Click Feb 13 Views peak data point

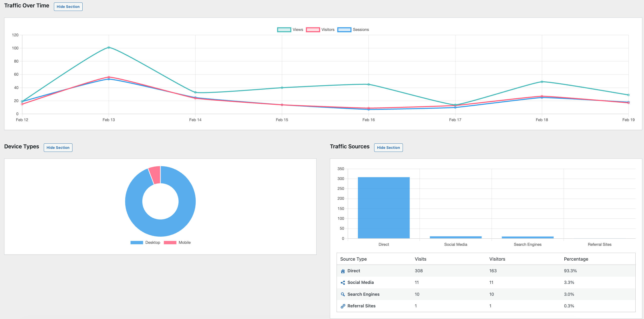(x=109, y=47)
